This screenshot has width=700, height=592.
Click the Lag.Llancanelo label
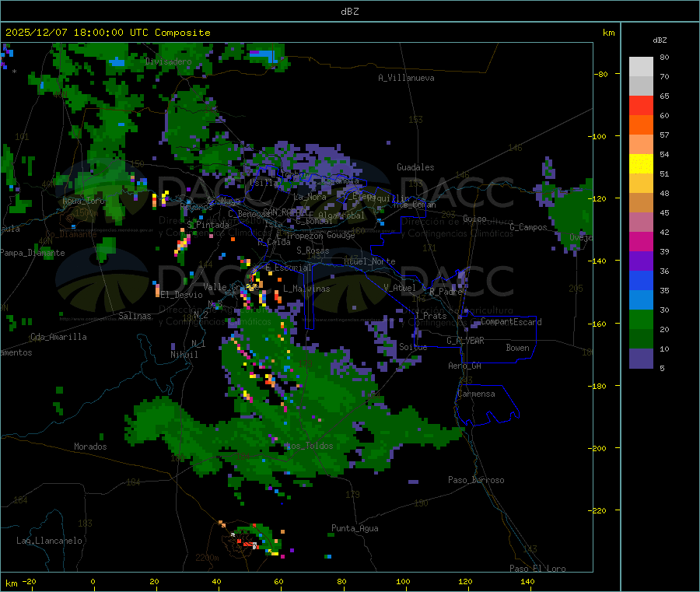50,541
